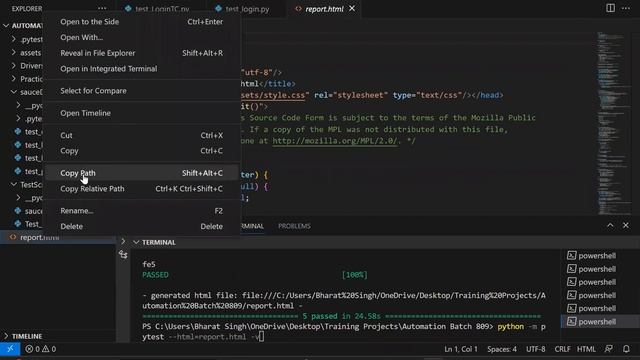Select Reveal in File Explorer
The height and width of the screenshot is (360, 640).
[x=142, y=53]
